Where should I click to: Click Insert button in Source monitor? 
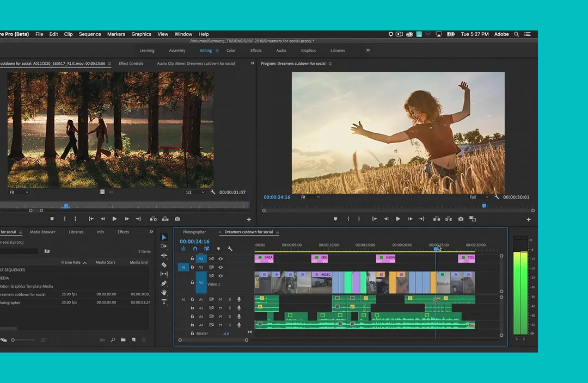coord(153,219)
